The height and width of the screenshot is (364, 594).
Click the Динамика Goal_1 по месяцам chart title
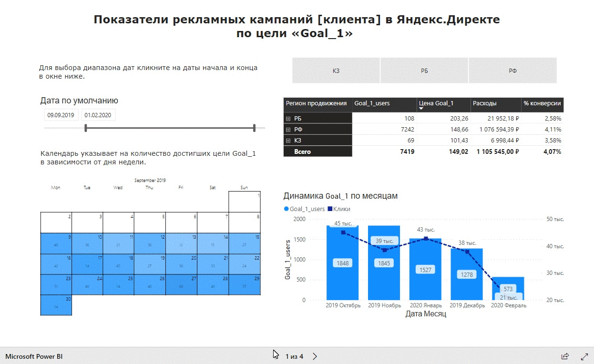340,196
